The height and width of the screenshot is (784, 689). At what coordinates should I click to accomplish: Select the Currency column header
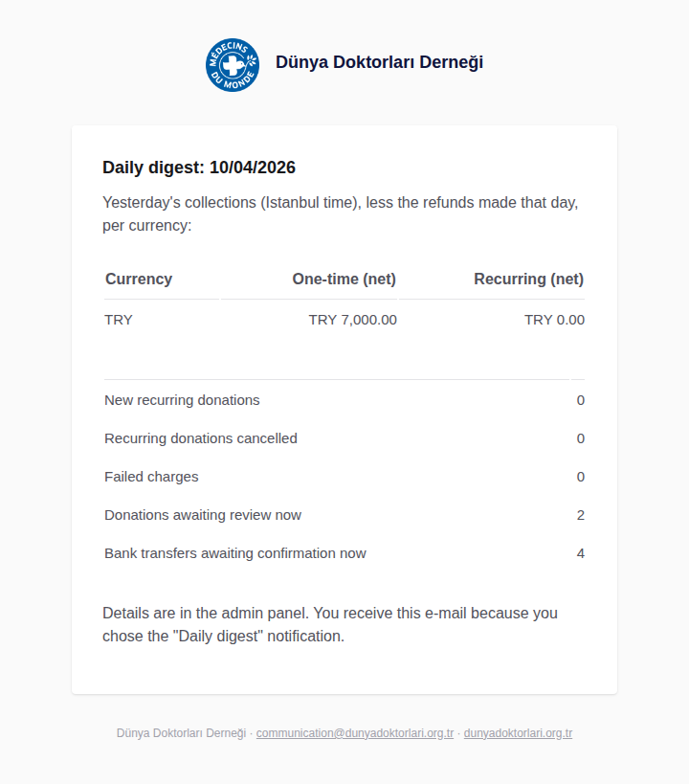pyautogui.click(x=139, y=279)
